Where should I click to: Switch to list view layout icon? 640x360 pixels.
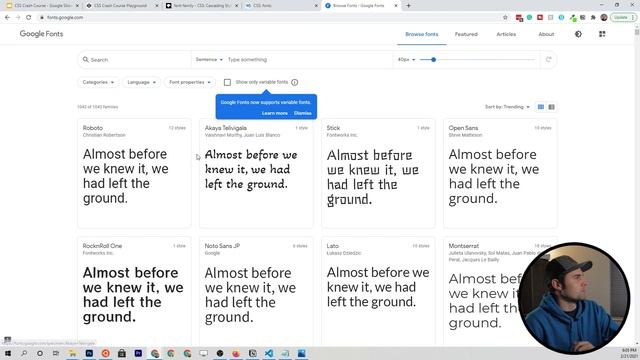(551, 107)
